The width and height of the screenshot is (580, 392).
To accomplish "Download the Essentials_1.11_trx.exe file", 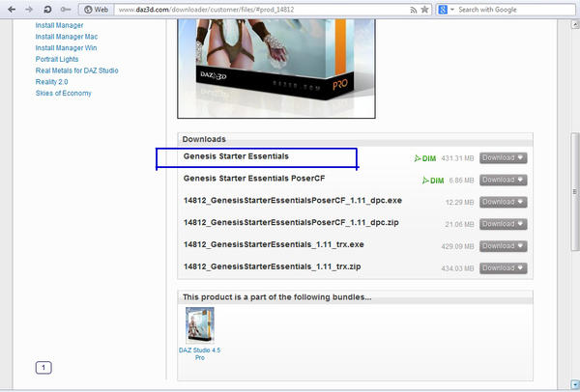I will pyautogui.click(x=503, y=246).
